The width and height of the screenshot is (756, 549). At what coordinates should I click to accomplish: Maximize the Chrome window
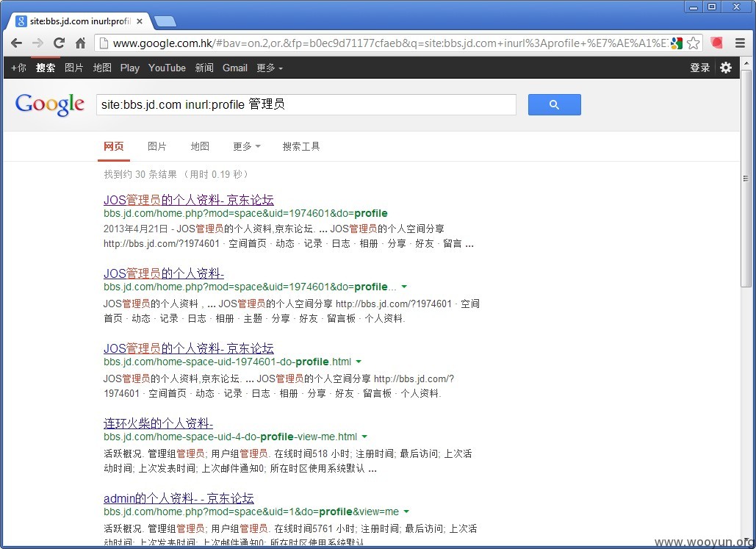[x=712, y=7]
